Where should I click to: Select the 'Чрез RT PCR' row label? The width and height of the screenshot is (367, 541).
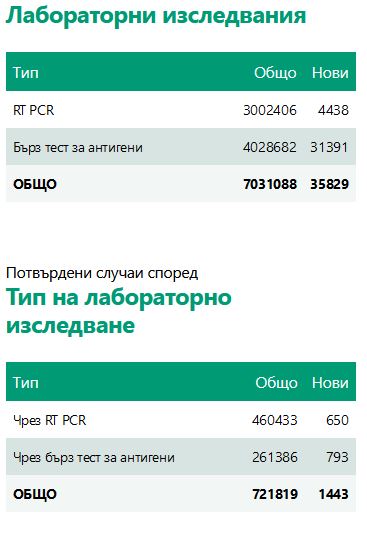pos(50,420)
